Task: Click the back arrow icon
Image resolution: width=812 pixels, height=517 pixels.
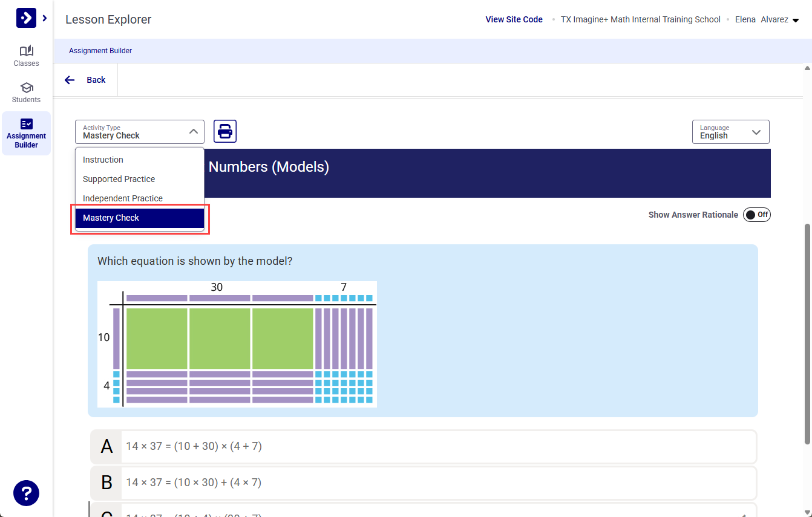Action: pos(70,79)
